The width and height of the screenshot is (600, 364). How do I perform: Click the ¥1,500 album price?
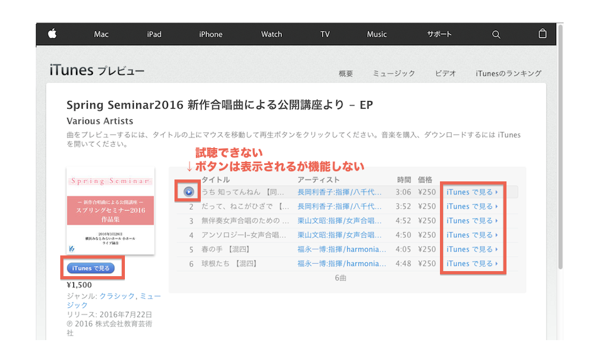pyautogui.click(x=79, y=285)
